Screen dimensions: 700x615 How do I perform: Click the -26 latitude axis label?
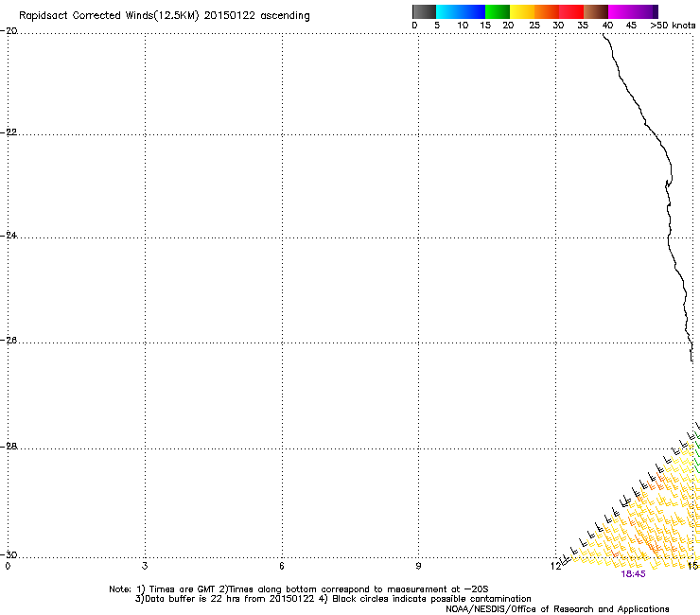click(9, 341)
